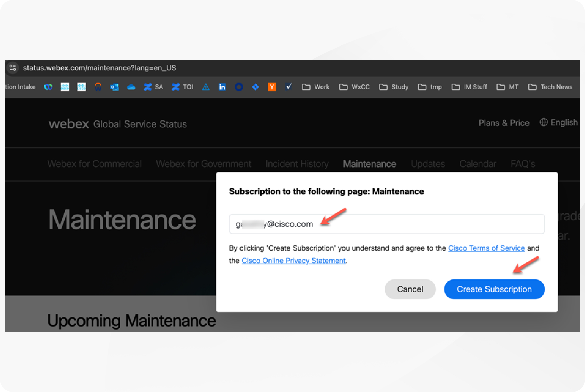The image size is (585, 392).
Task: Click the webex logo
Action: coord(69,124)
